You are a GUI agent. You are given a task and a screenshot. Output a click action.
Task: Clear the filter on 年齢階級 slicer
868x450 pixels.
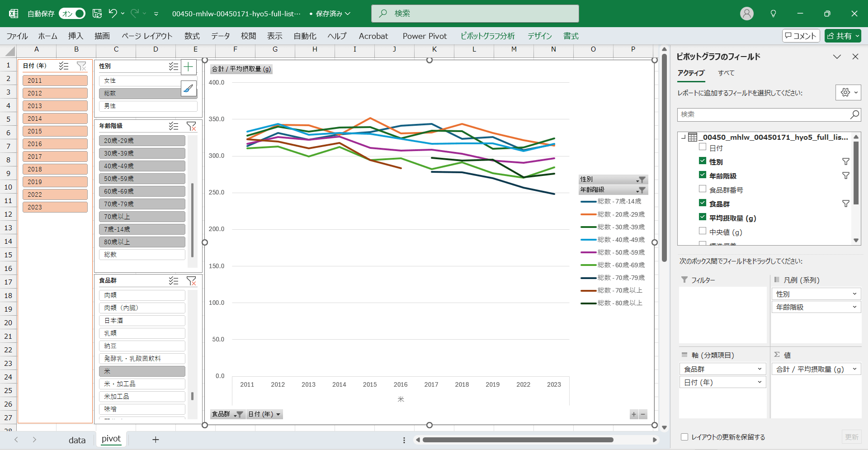coord(191,126)
